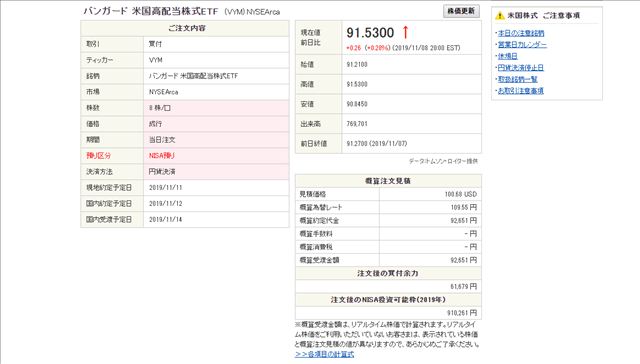The height and width of the screenshot is (364, 640).
Task: Open the 取扱銘柄一覧 link
Action: (x=518, y=79)
